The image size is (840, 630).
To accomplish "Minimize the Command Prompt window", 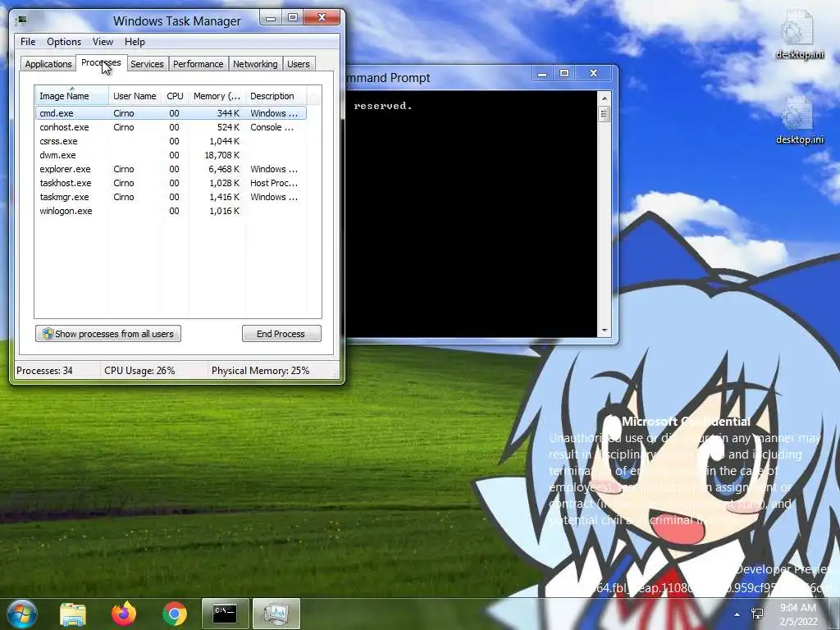I will coord(542,73).
